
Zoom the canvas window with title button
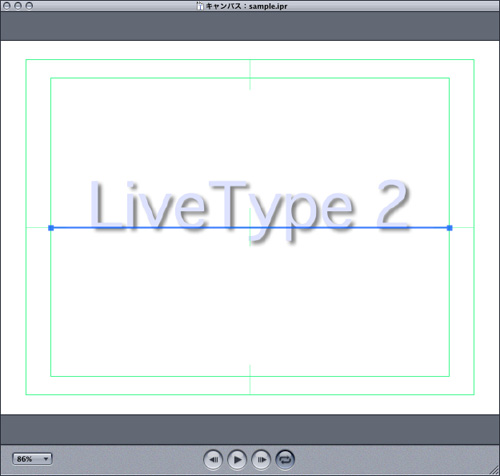(29, 6)
